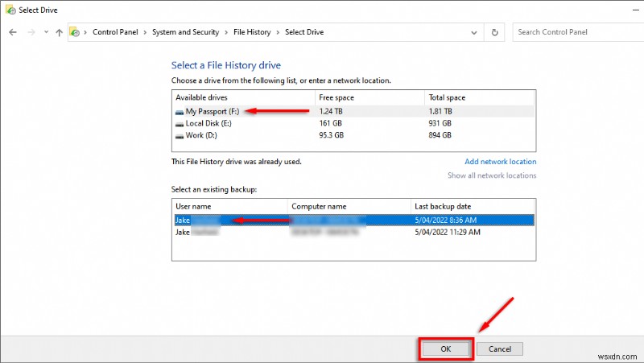
Task: Click the Work (D:) drive icon
Action: [x=179, y=136]
